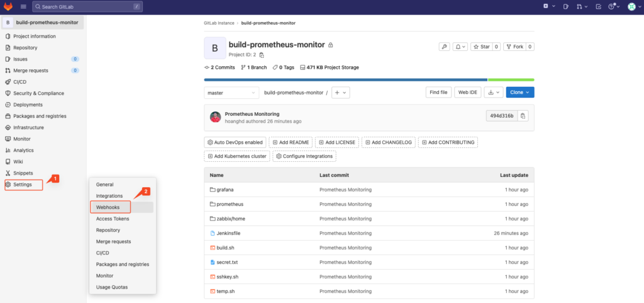
Task: Open the plus add-file dropdown
Action: (x=341, y=93)
